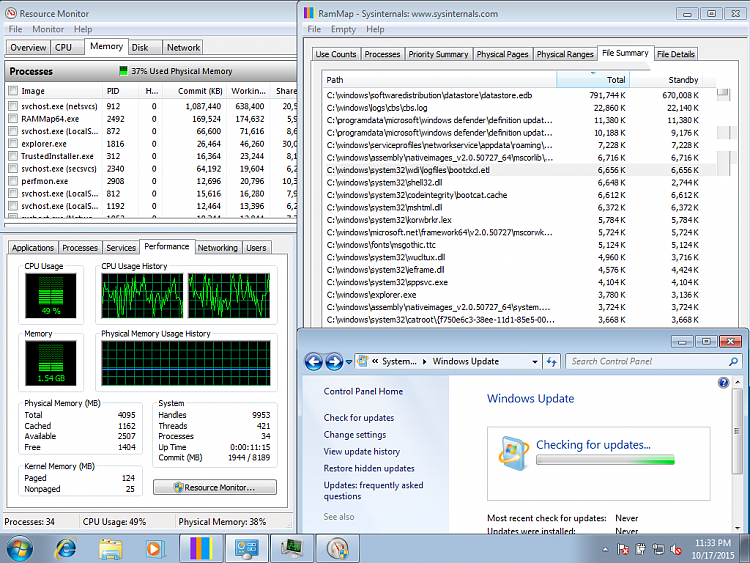Image resolution: width=750 pixels, height=563 pixels.
Task: Sort RamMap list by Total column
Action: pos(593,80)
